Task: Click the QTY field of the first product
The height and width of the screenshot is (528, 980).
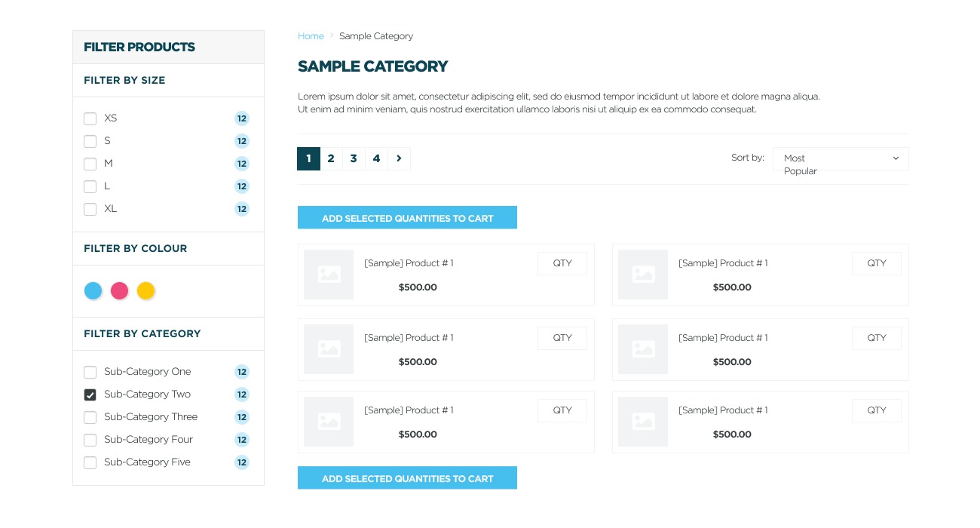Action: [562, 263]
